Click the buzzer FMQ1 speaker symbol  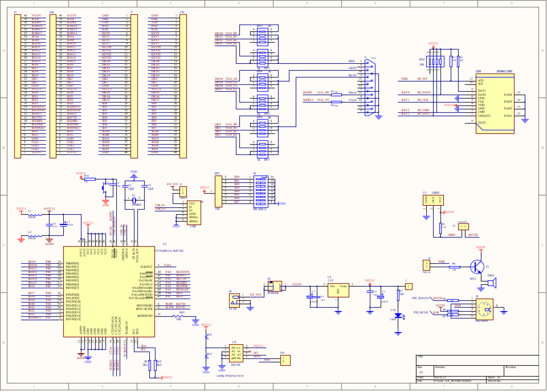coord(492,283)
